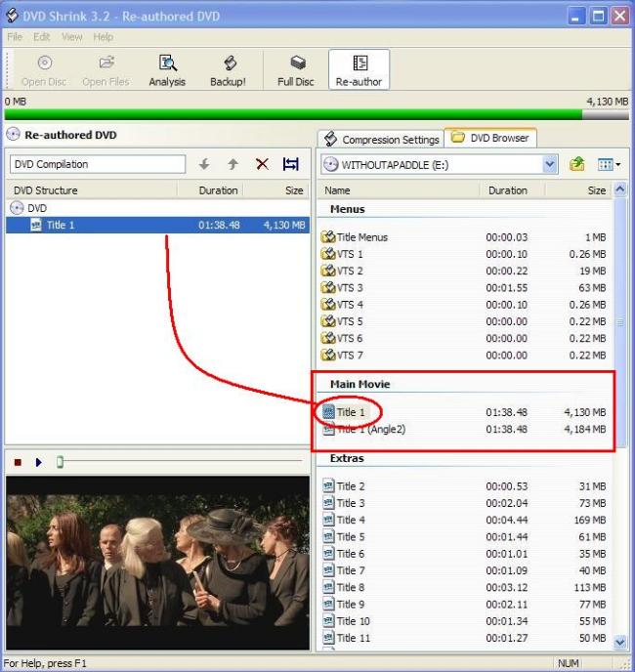Click scrollbar up arrow in DVD Browser

click(620, 189)
